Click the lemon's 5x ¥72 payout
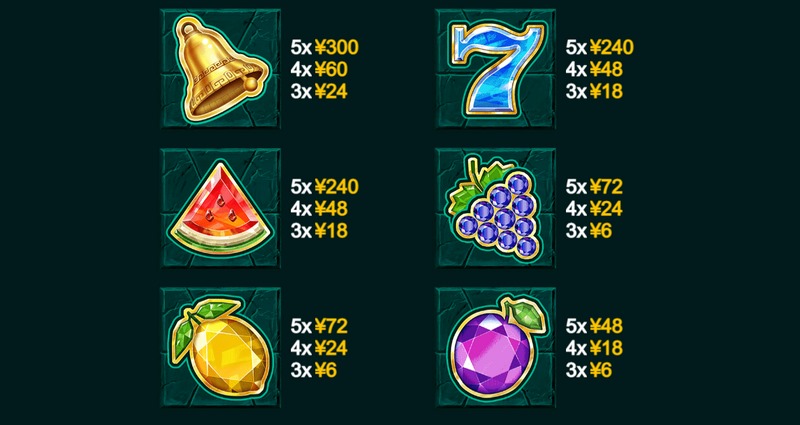 click(319, 326)
